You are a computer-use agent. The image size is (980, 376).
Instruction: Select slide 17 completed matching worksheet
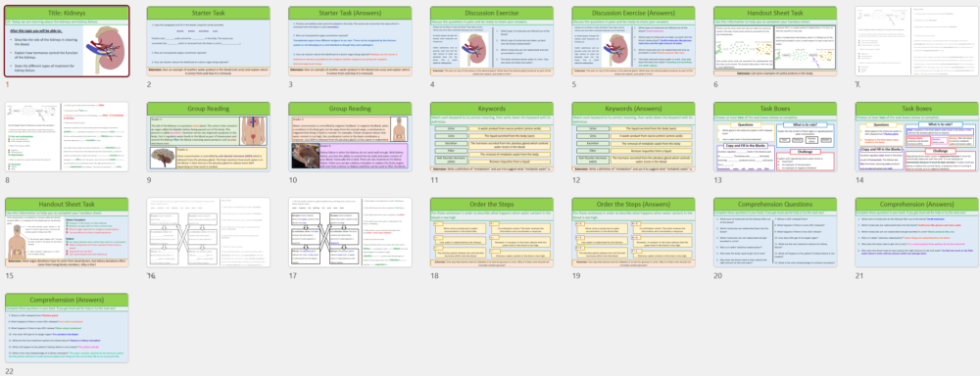tap(350, 232)
